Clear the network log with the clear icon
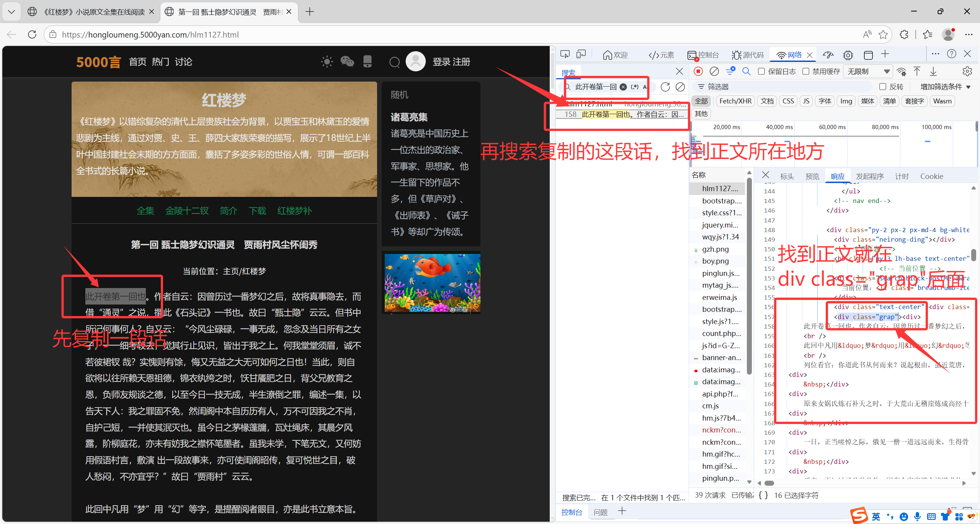The height and width of the screenshot is (524, 980). click(x=714, y=71)
